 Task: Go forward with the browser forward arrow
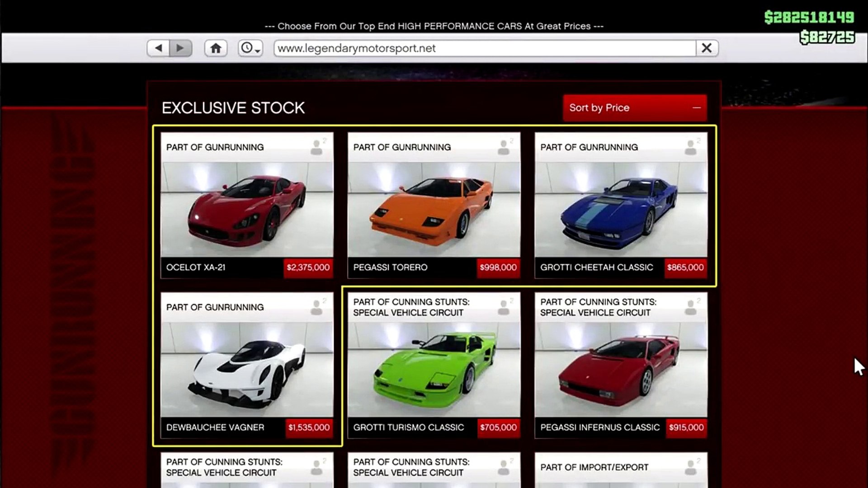click(x=180, y=48)
